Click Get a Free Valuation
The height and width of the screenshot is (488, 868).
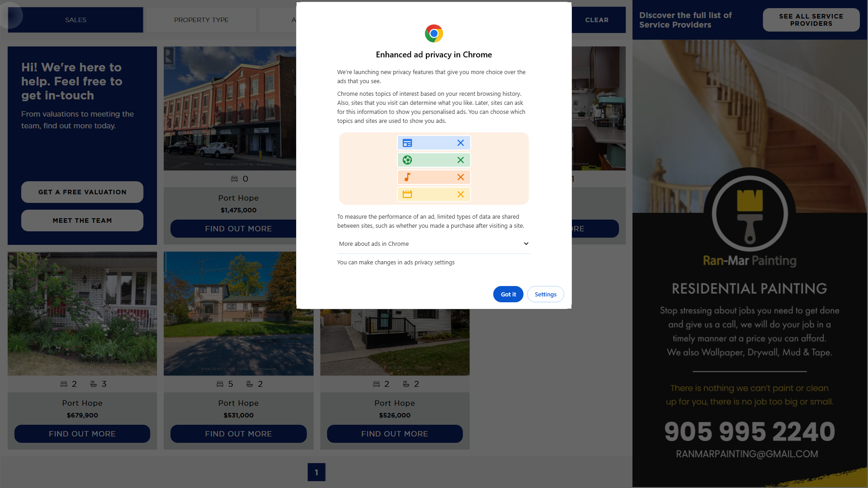click(x=82, y=192)
